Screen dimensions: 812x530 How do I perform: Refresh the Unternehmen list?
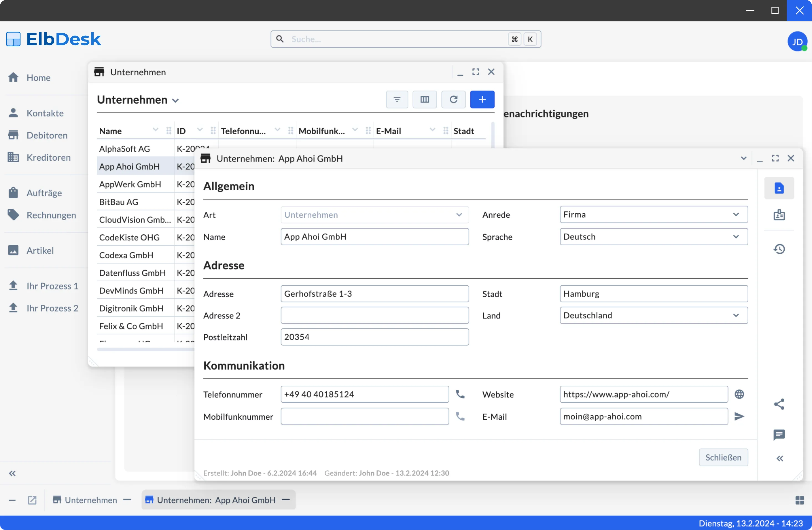[x=453, y=99]
